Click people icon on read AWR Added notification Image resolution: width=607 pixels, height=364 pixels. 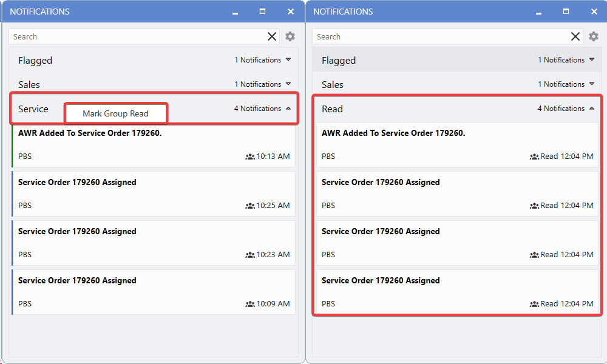pyautogui.click(x=534, y=157)
